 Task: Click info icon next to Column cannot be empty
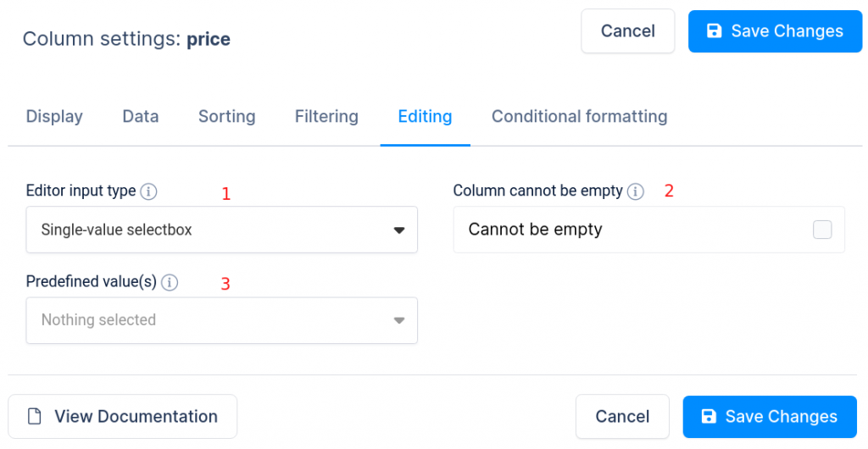pos(636,191)
